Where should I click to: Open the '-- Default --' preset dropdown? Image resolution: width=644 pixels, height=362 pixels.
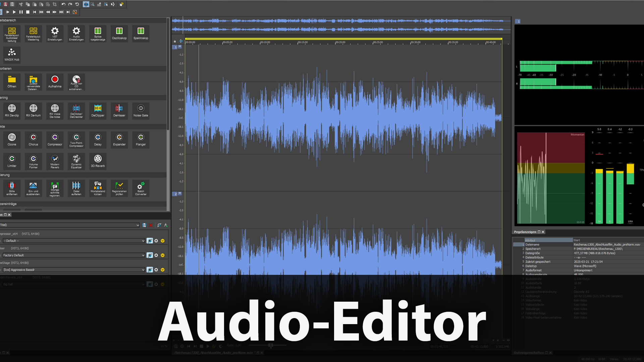[x=143, y=241]
